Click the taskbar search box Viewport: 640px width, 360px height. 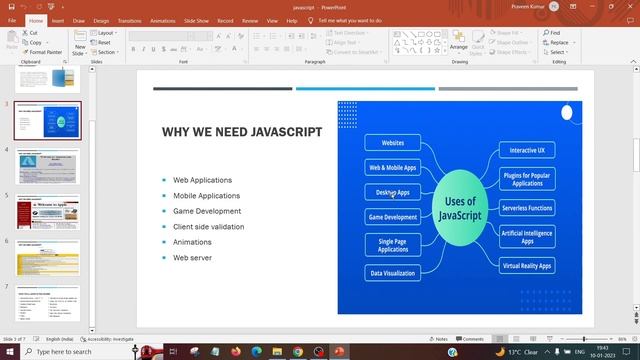[78, 351]
